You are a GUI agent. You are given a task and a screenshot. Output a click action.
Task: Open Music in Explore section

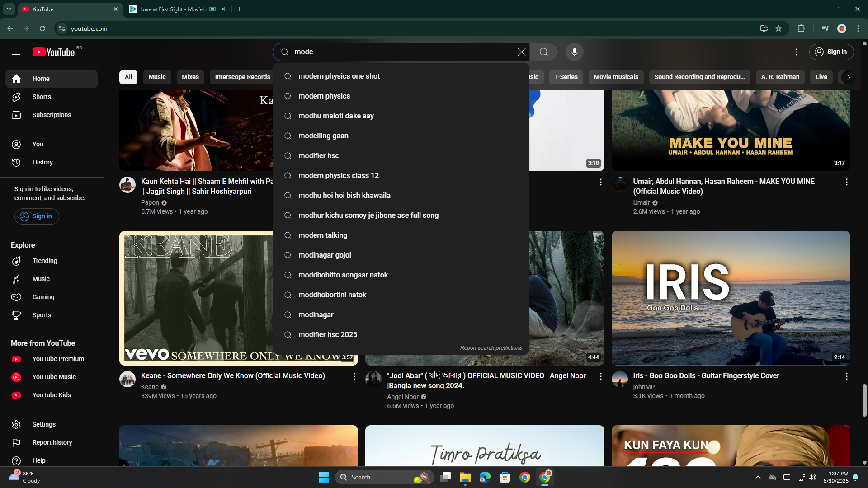pos(52,279)
